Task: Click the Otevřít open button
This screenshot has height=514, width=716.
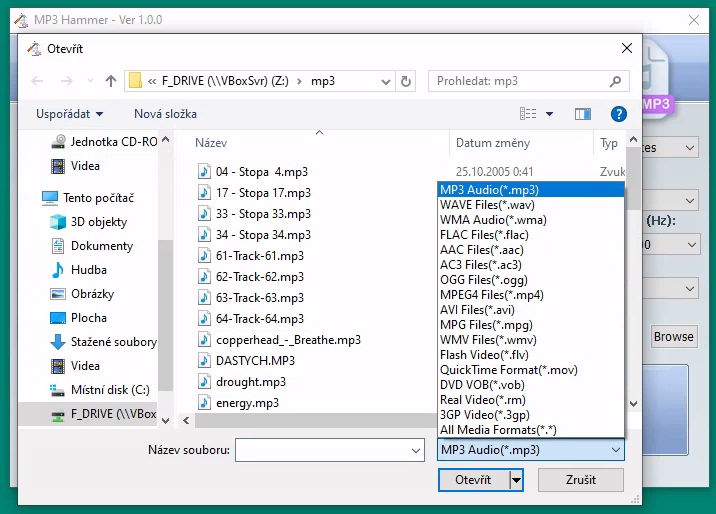Action: [473, 480]
